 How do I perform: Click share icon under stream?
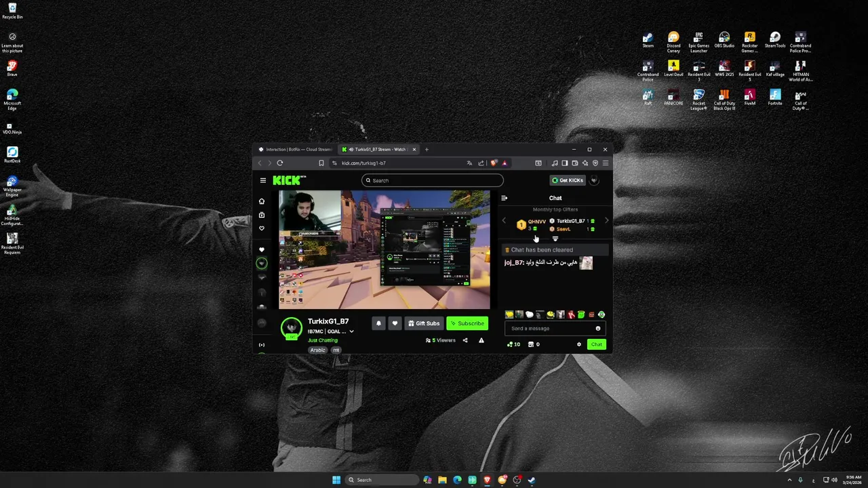(x=465, y=340)
